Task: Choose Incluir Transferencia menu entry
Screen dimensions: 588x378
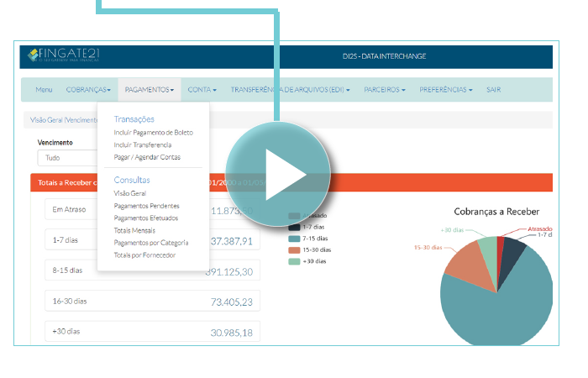Action: pos(143,144)
